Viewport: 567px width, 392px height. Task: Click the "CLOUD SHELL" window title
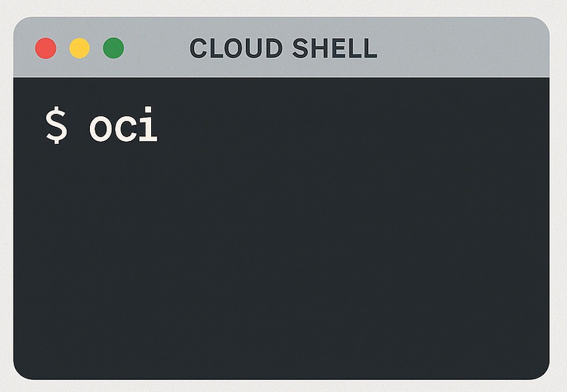coord(283,48)
